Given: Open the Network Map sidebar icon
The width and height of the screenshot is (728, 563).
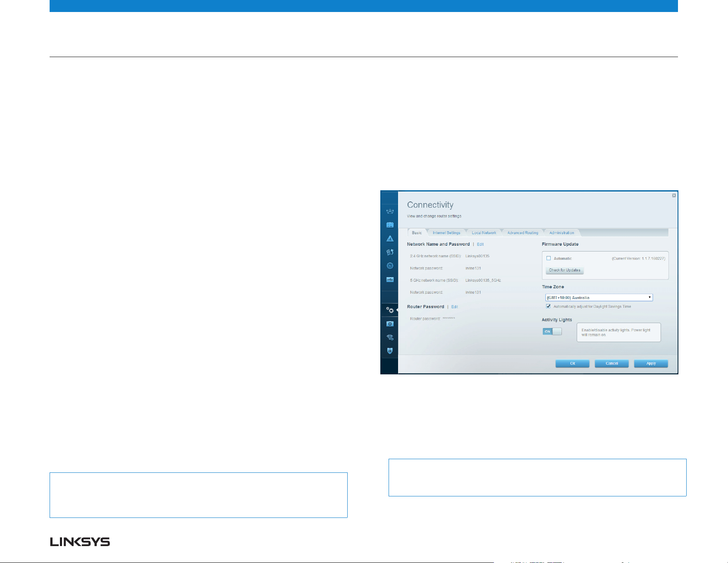Looking at the screenshot, I should [x=390, y=211].
